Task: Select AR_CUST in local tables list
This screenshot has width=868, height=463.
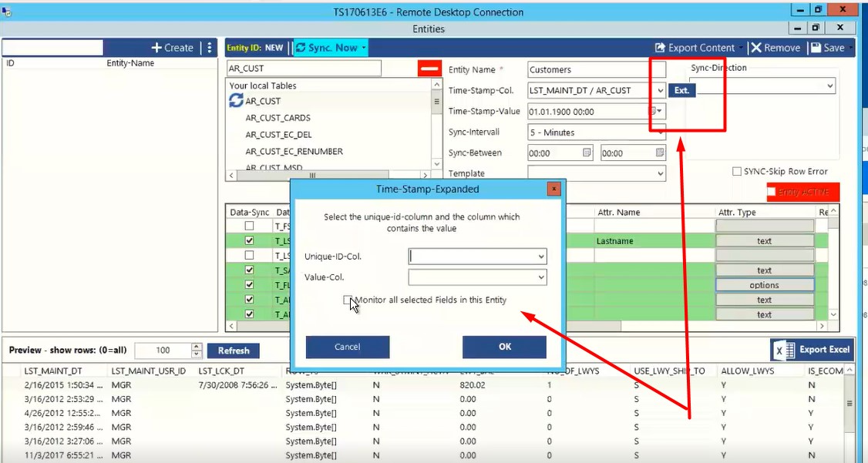Action: click(263, 101)
